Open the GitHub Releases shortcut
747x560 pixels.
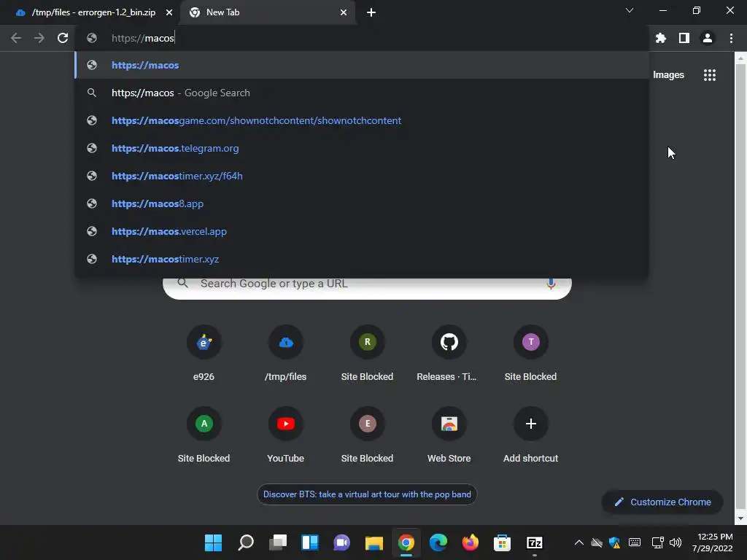[449, 354]
